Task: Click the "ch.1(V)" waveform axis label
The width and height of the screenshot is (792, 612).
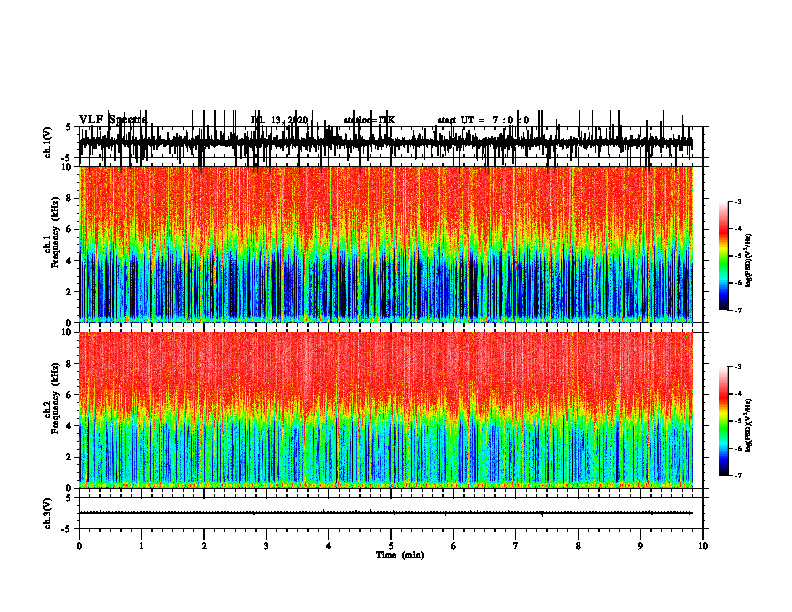Action: (x=48, y=142)
